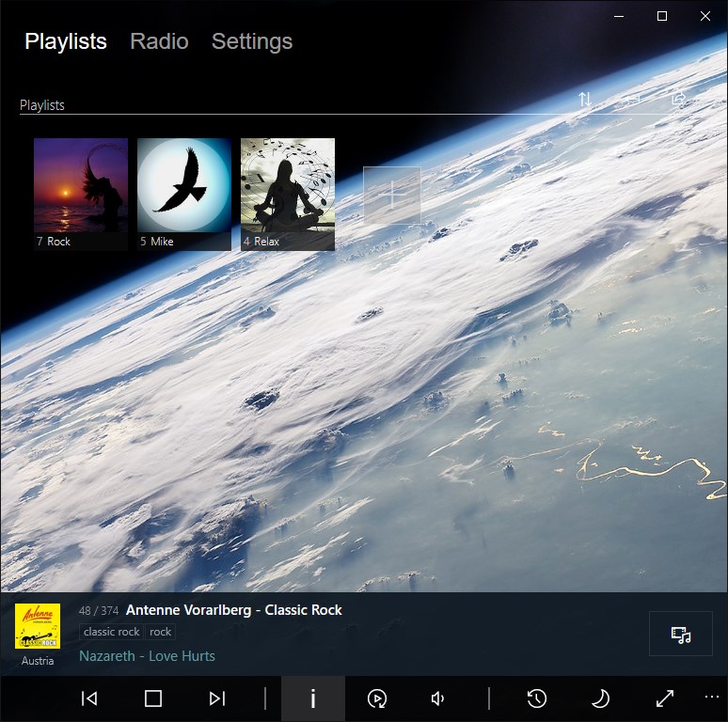Click the Antenne station logo
The image size is (728, 722).
[38, 626]
